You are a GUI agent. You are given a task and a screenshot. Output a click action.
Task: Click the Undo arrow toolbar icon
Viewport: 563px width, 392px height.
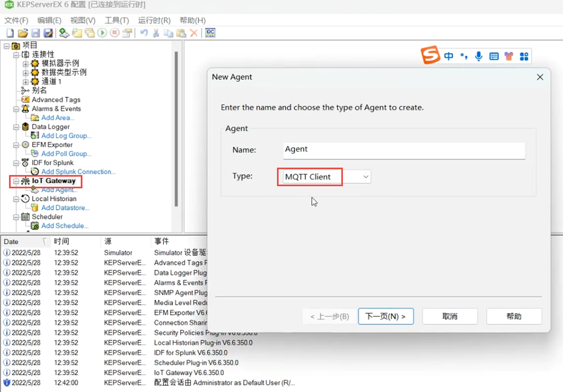click(x=144, y=33)
